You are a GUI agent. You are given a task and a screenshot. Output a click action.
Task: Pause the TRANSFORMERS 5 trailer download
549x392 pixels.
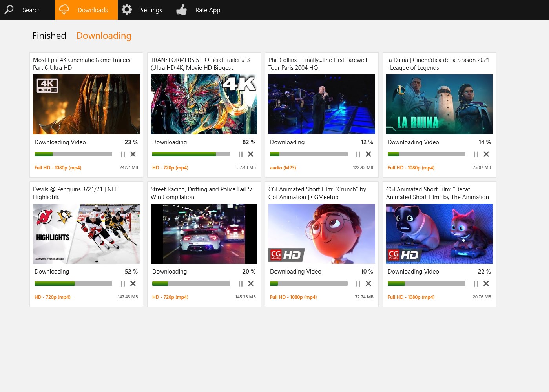(x=241, y=154)
